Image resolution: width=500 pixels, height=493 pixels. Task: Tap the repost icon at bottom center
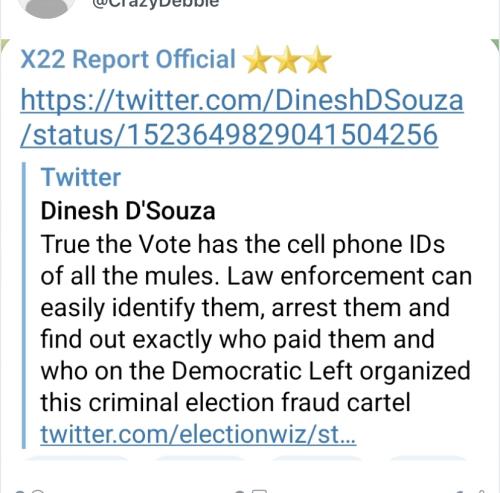251,491
